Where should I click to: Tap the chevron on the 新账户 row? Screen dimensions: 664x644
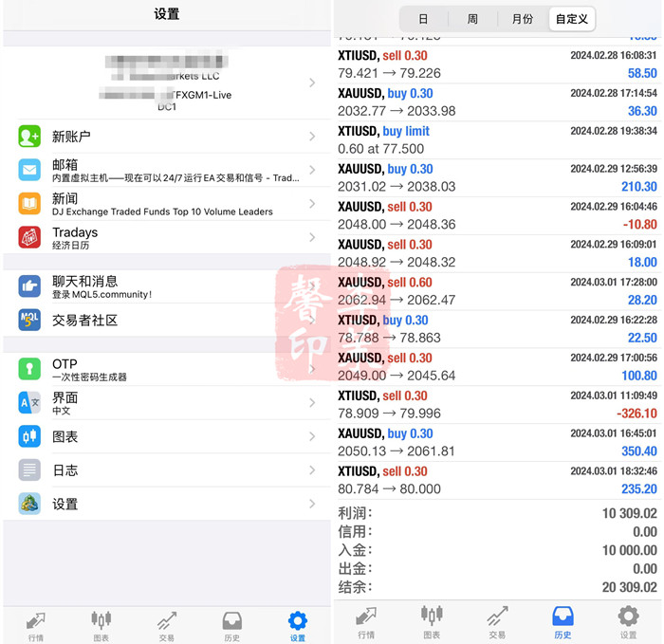[x=312, y=137]
